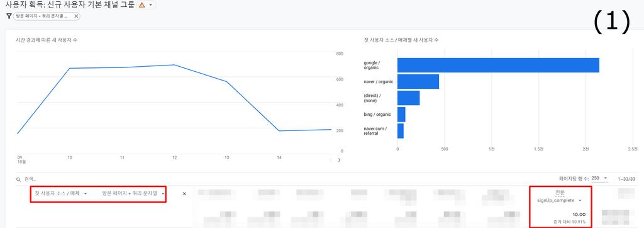Open the rows-per-page 250 dropdown
The width and height of the screenshot is (644, 228).
pos(600,178)
